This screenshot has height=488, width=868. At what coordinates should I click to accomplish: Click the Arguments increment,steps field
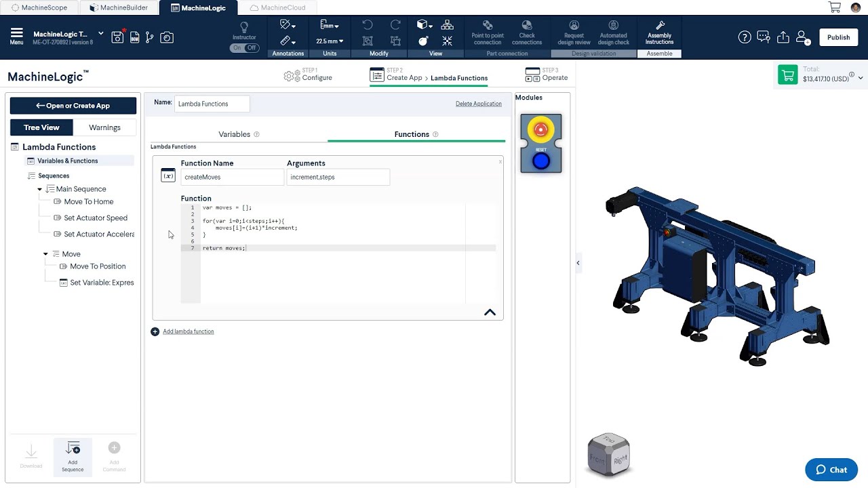[x=338, y=177]
